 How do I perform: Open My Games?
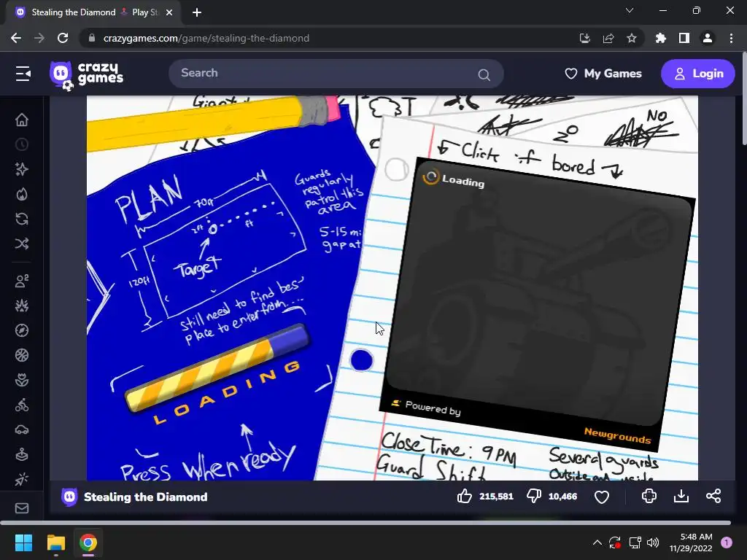[603, 74]
